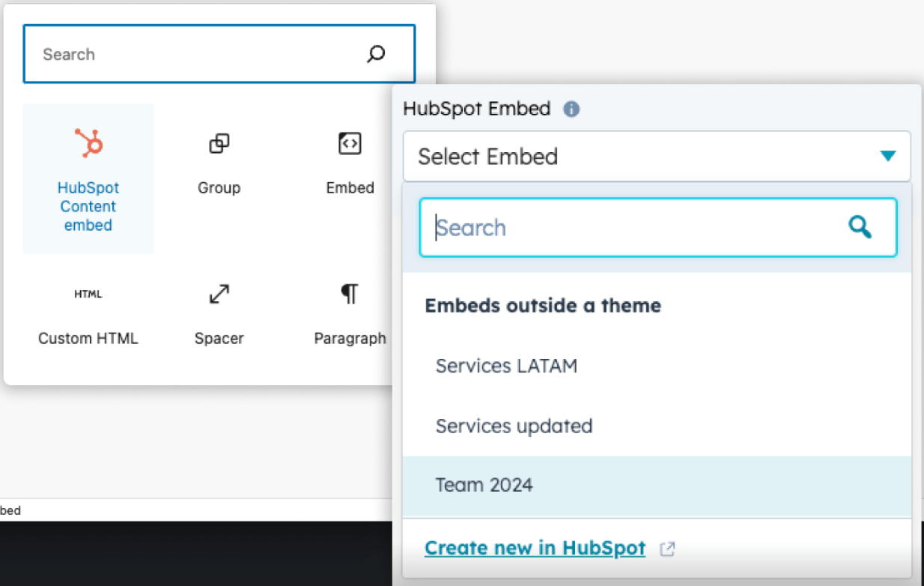This screenshot has height=586, width=924.
Task: Click the Embeds outside a theme heading
Action: coord(543,306)
